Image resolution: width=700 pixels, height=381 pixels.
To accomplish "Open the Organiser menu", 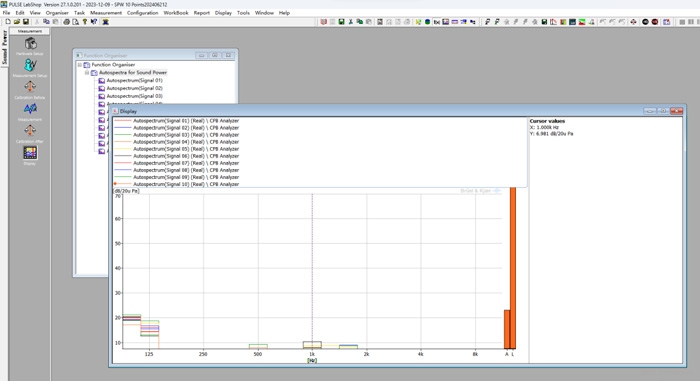I will pos(57,13).
